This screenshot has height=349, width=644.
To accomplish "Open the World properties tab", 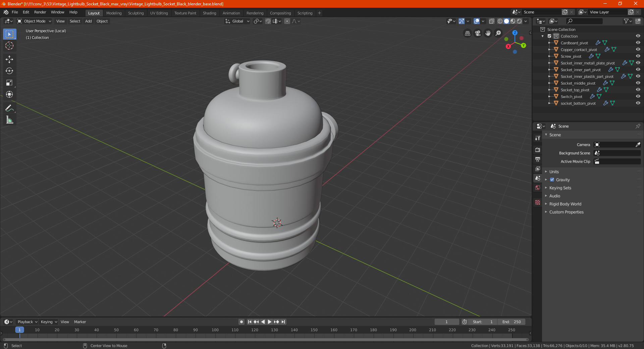I will click(x=538, y=188).
